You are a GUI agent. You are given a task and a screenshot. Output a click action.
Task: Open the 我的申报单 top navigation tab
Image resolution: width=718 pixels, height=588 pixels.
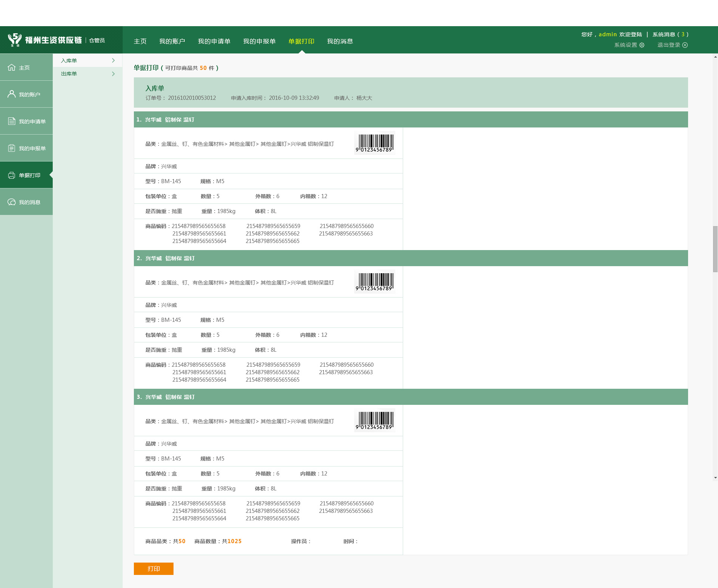[259, 41]
